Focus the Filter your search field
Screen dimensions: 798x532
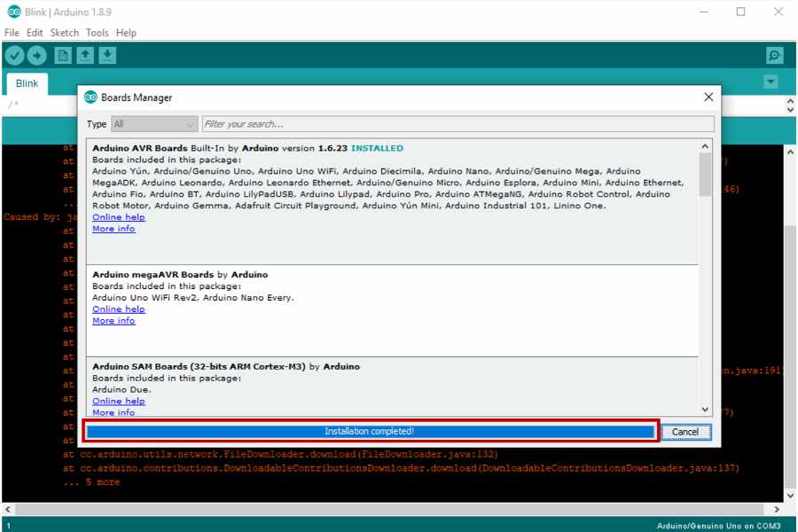pos(458,124)
